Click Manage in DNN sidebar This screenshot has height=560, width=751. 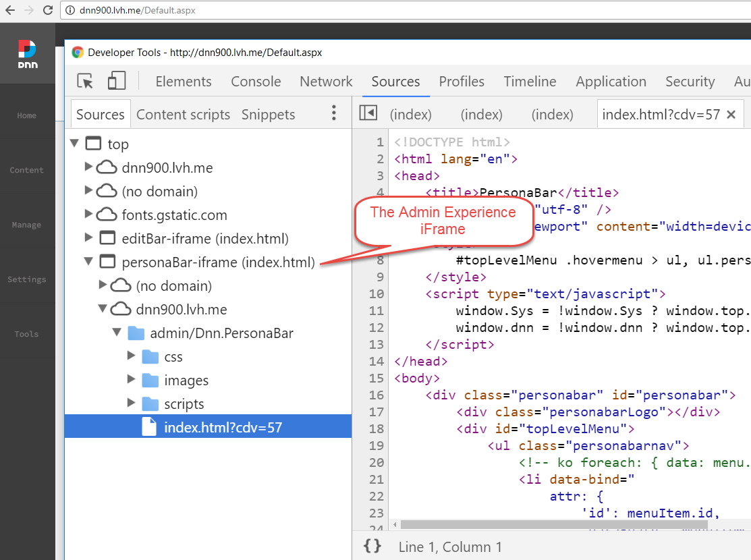click(27, 225)
